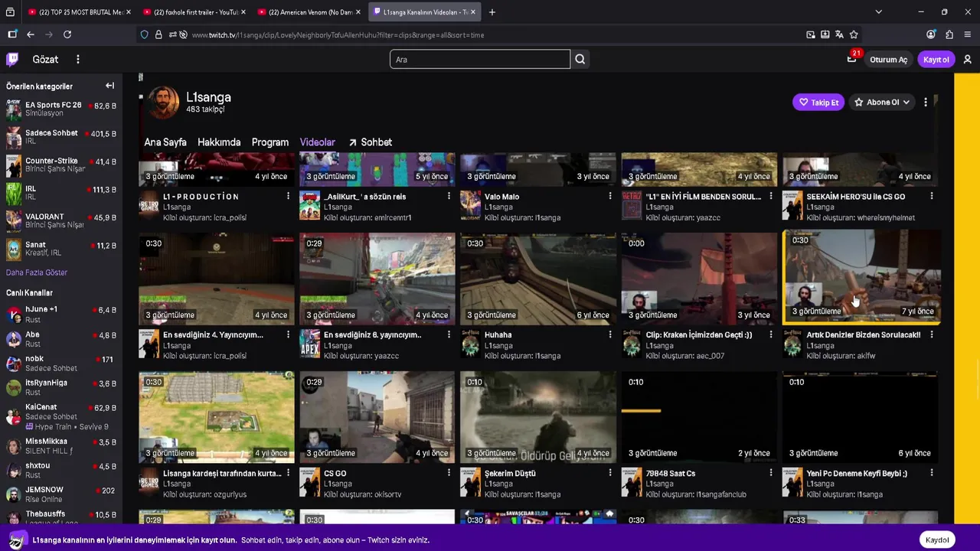Open the Artık Denizler Bizden Sorulacak thumbnail
The width and height of the screenshot is (980, 551).
coord(861,276)
